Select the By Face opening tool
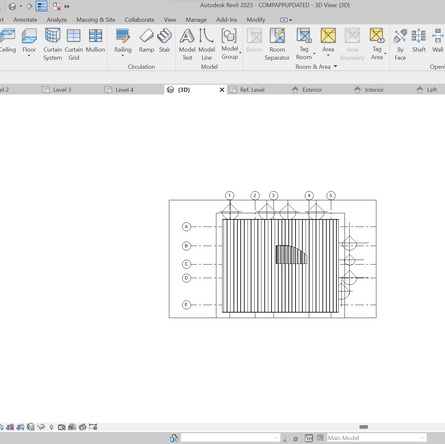Image resolution: width=445 pixels, height=444 pixels. [x=400, y=44]
